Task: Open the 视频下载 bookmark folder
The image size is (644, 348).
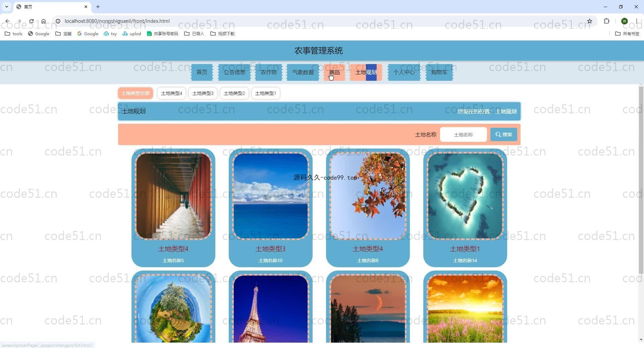Action: pyautogui.click(x=222, y=34)
